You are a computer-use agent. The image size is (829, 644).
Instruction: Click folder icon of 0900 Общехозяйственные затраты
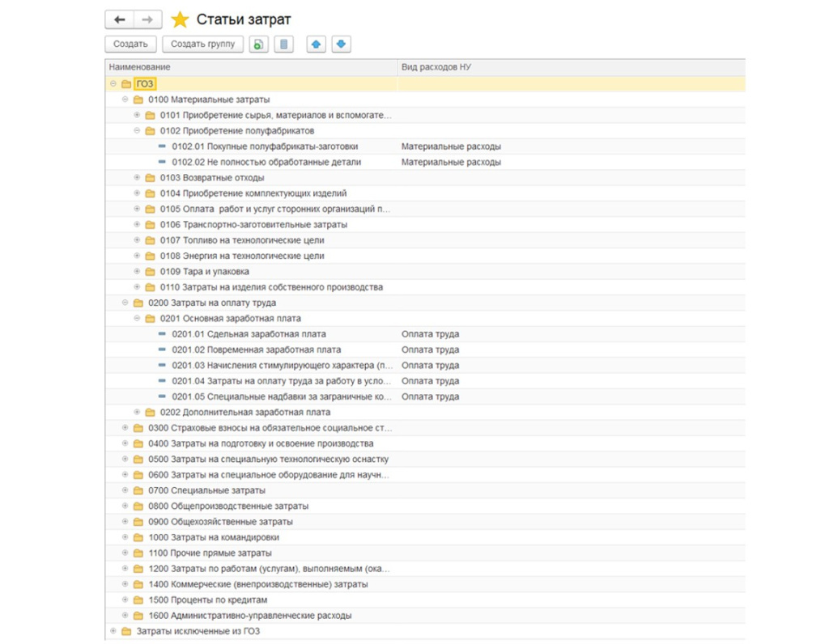[138, 522]
